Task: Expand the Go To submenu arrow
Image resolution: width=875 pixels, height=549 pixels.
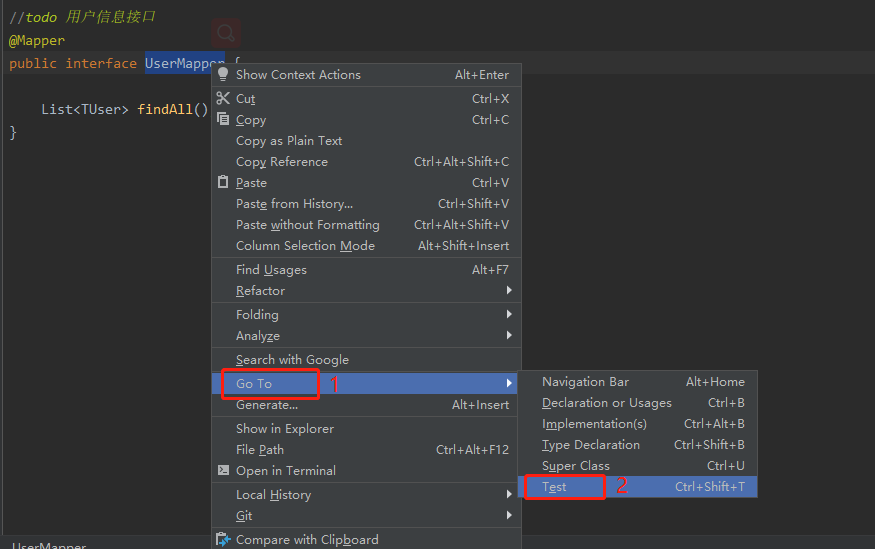Action: pyautogui.click(x=509, y=383)
